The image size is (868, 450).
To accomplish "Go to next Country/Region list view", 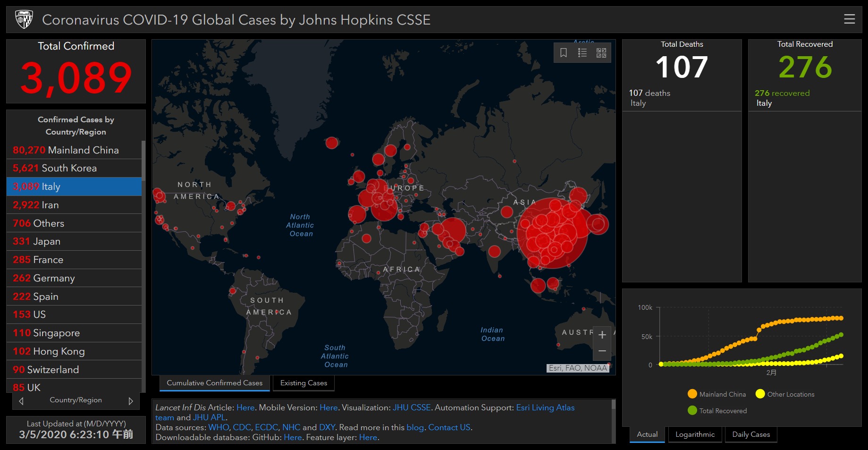I will (x=131, y=401).
